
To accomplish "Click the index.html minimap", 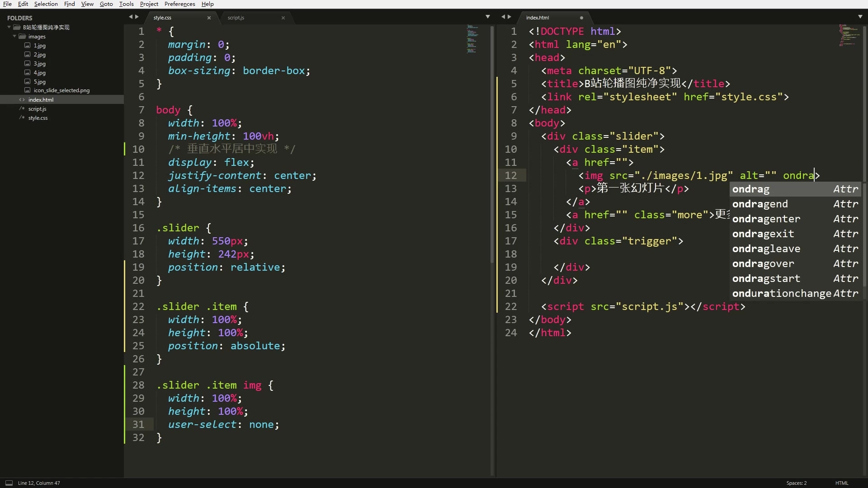I will 849,36.
